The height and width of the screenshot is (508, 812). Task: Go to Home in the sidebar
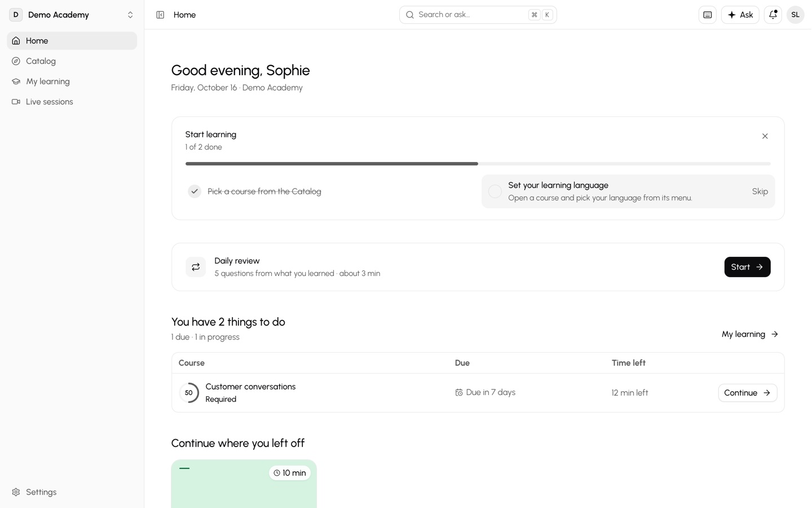(x=72, y=41)
